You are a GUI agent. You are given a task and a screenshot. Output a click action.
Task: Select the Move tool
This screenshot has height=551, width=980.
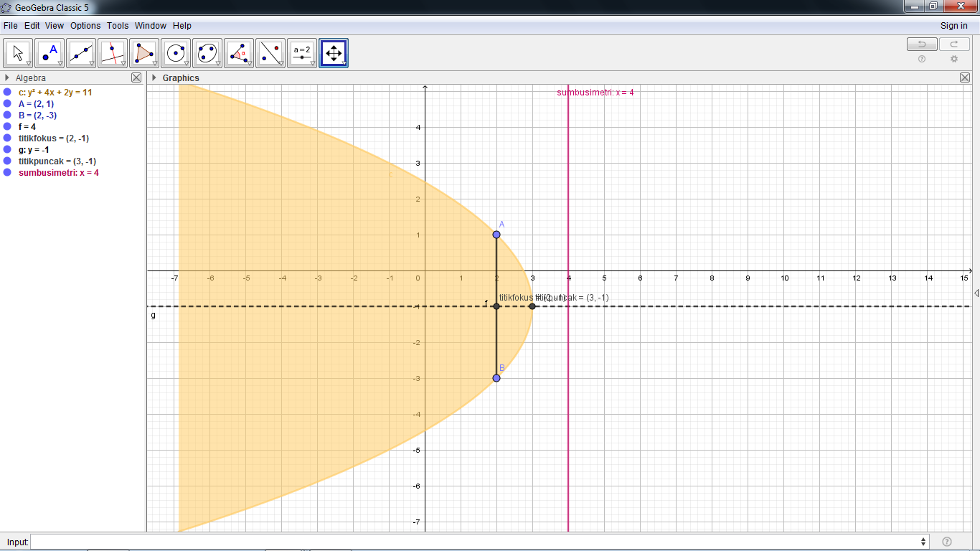point(17,52)
